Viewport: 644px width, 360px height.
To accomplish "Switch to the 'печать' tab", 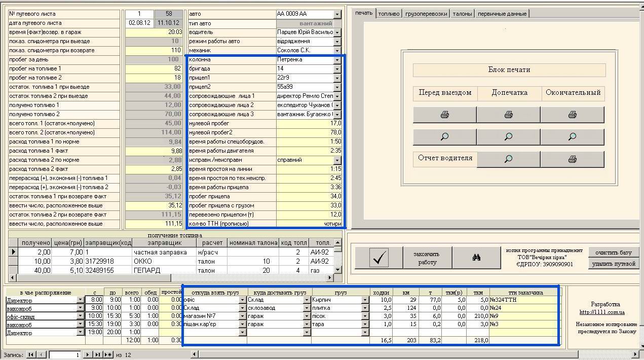I will pos(364,13).
